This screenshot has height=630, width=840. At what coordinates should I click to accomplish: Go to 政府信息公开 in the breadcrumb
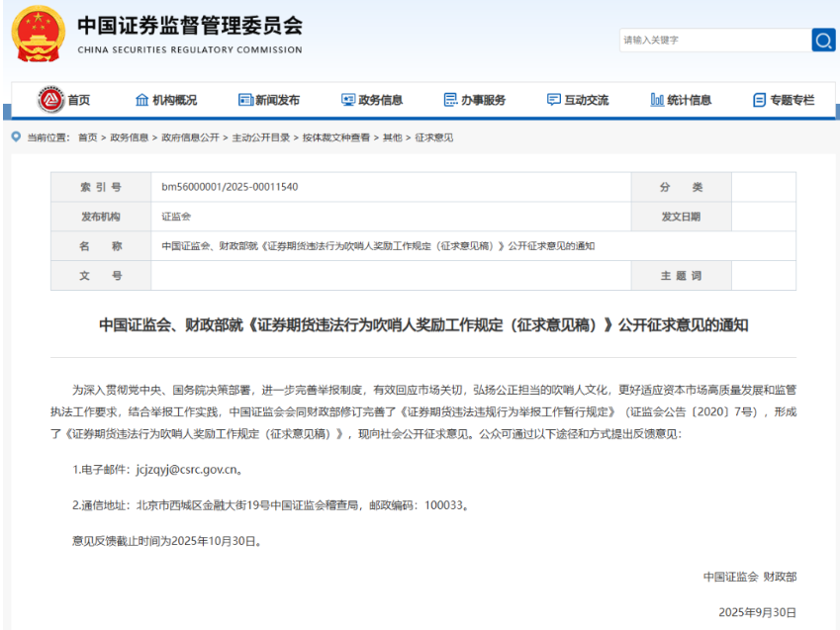(x=190, y=137)
